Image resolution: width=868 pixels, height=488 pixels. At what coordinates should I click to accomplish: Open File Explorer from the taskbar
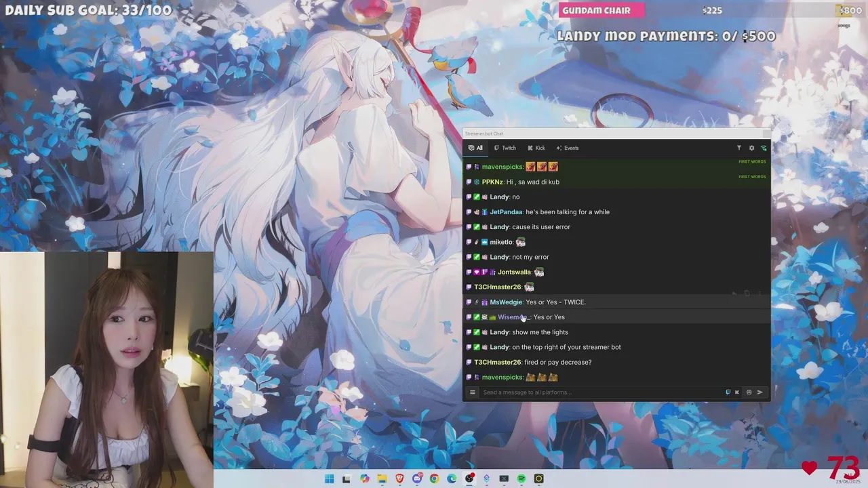(382, 479)
